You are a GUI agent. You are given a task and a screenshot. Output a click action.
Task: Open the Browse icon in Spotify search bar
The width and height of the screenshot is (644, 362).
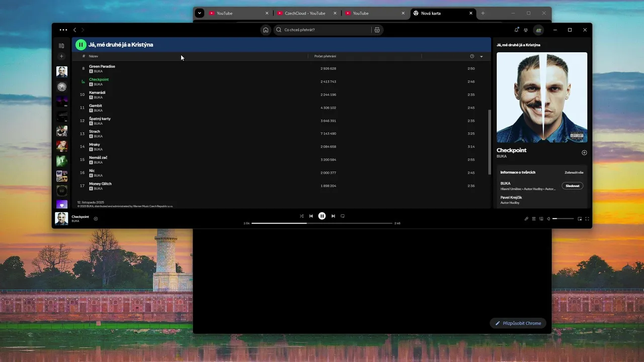(x=377, y=30)
